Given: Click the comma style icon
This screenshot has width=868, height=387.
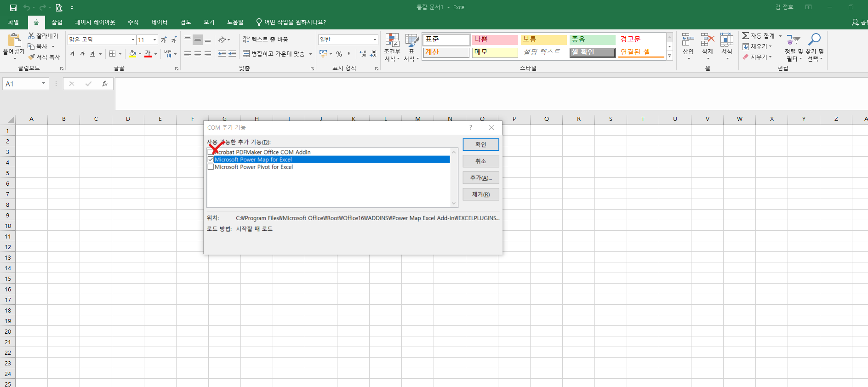Looking at the screenshot, I should pos(349,54).
